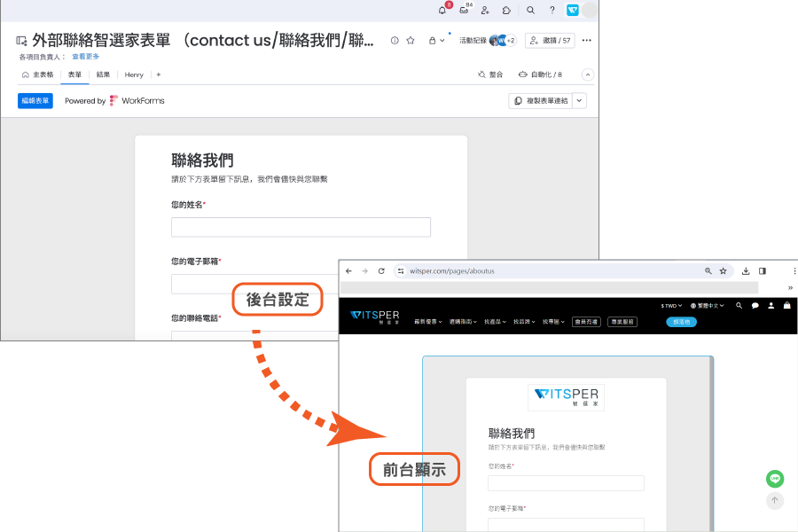Select the Henry tab
Screen dimensions: 798x532
tap(134, 74)
